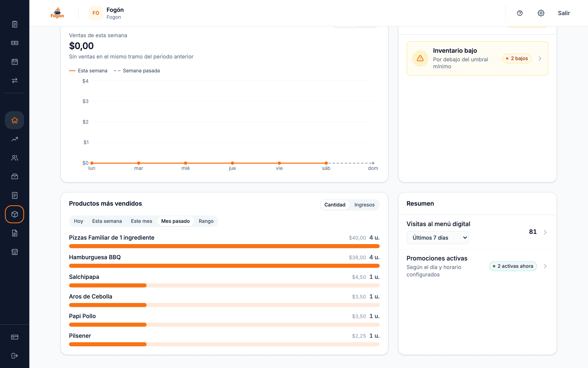
Task: Select the Este mes period tab
Action: point(141,221)
